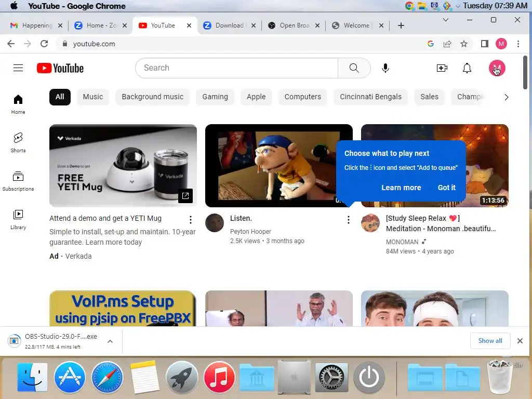Close the YouTube tab
This screenshot has height=399, width=532.
coord(189,25)
